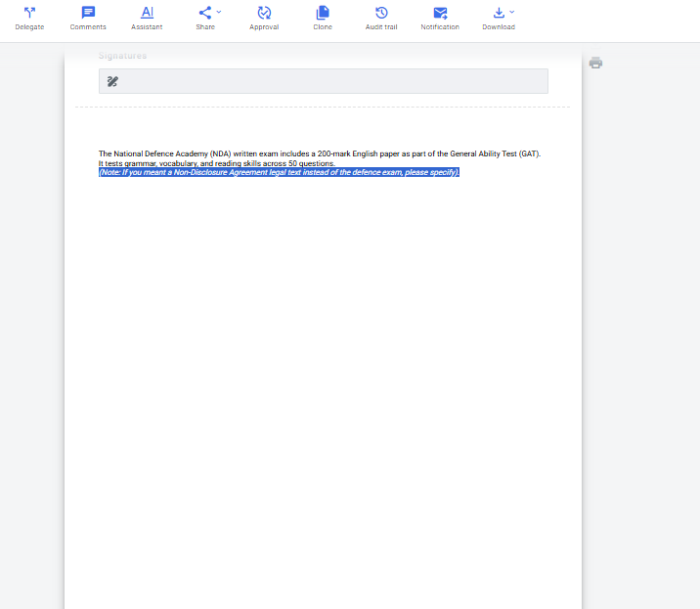Click the highlighted Non-Disclosure Agreement note

279,172
